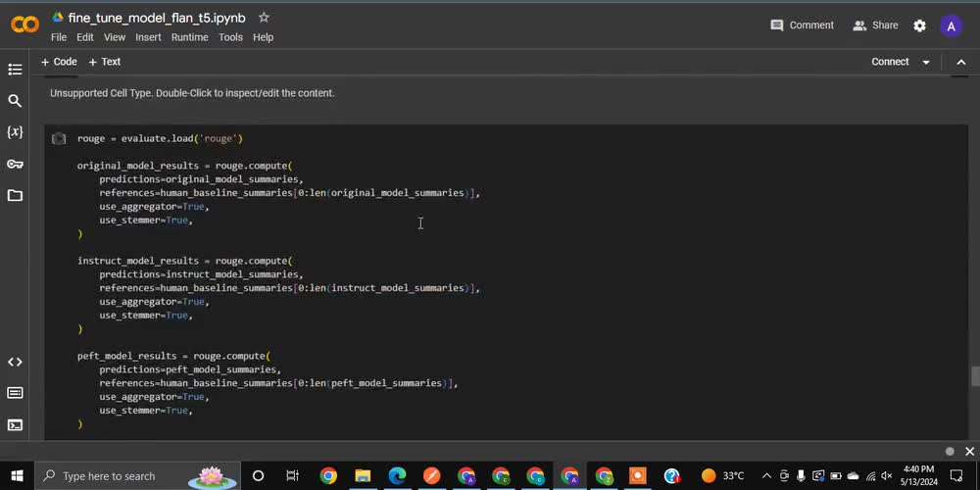This screenshot has height=490, width=980.
Task: Open Colab settings gear
Action: click(x=920, y=25)
